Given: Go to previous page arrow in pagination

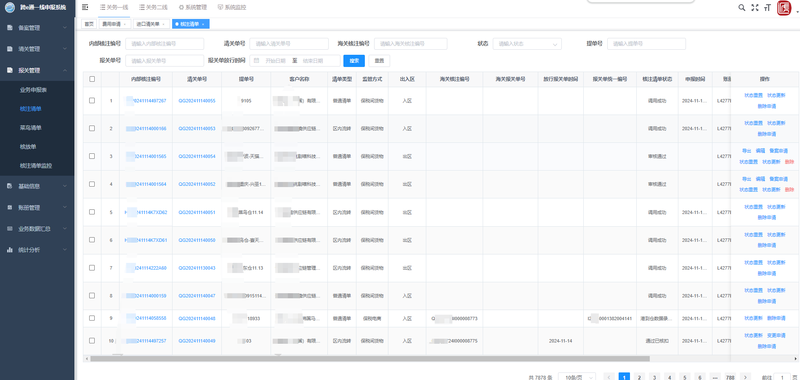Looking at the screenshot, I should click(x=609, y=377).
